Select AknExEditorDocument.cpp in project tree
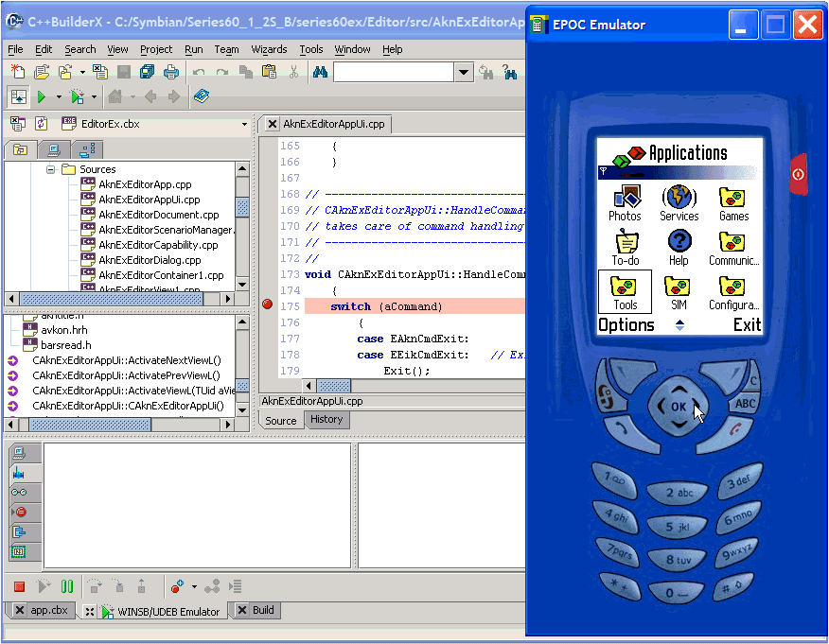Viewport: 829px width, 644px height. coord(158,215)
